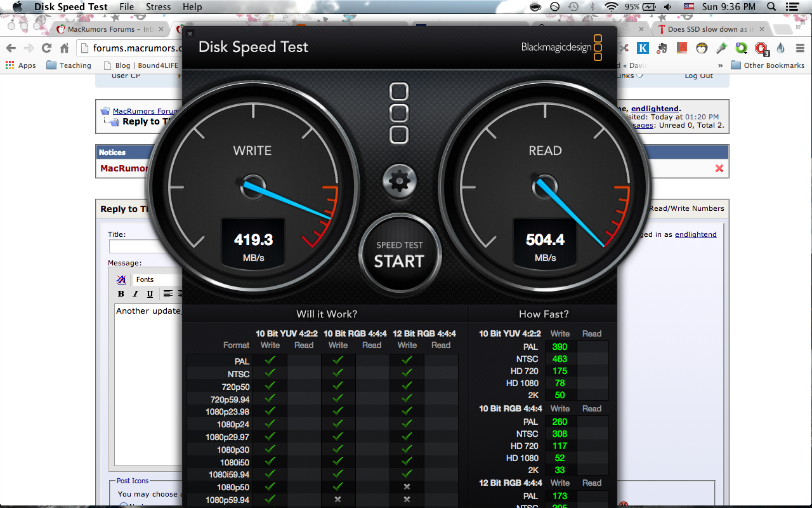Click into the message text area
The height and width of the screenshot is (508, 812).
pyautogui.click(x=150, y=385)
